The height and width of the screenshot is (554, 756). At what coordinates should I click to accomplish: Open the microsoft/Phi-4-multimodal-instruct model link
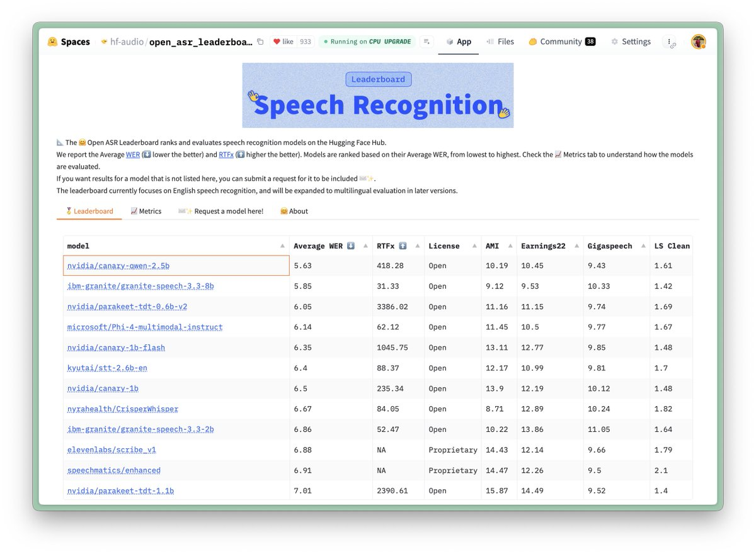pos(145,327)
